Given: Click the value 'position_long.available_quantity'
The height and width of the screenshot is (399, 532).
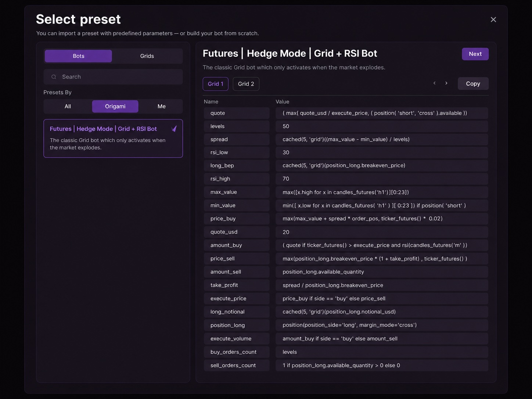Looking at the screenshot, I should (x=382, y=272).
